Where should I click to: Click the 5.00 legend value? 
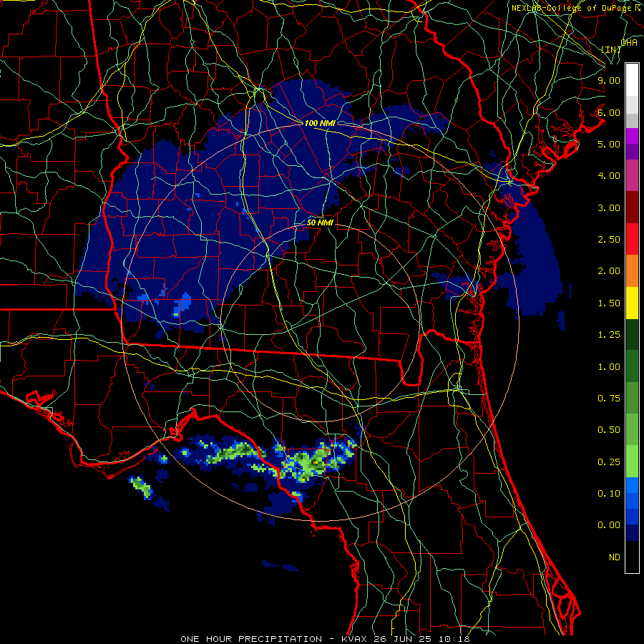609,144
